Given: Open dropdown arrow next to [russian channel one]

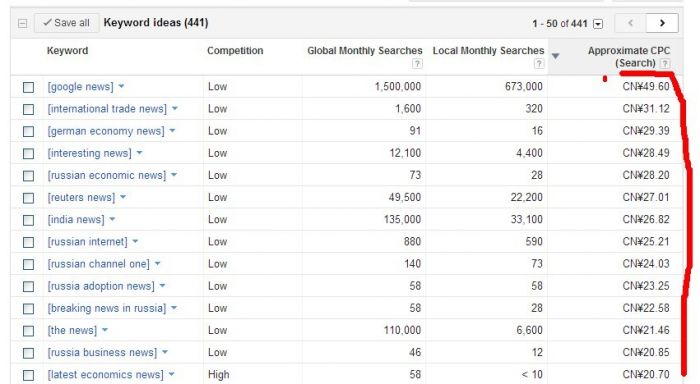Looking at the screenshot, I should coord(157,263).
